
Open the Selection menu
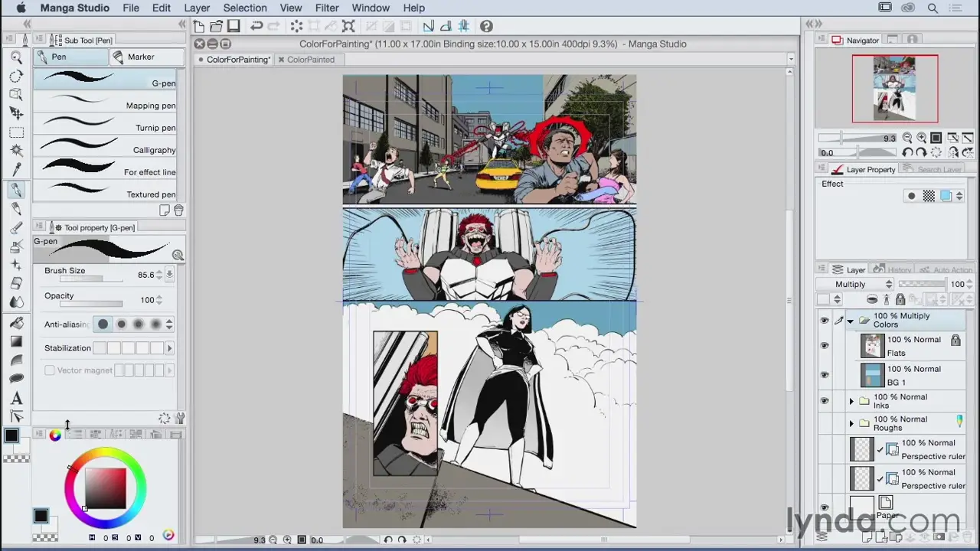coord(245,8)
